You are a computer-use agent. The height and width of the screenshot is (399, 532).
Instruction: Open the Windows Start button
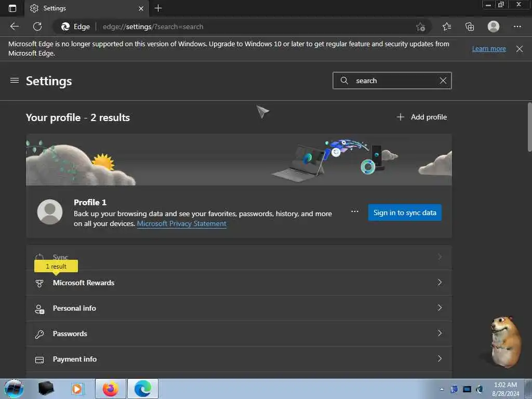[x=14, y=389]
